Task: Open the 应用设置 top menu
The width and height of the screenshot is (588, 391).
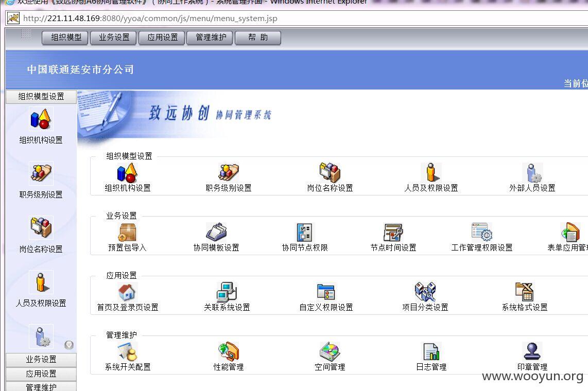Action: (162, 38)
